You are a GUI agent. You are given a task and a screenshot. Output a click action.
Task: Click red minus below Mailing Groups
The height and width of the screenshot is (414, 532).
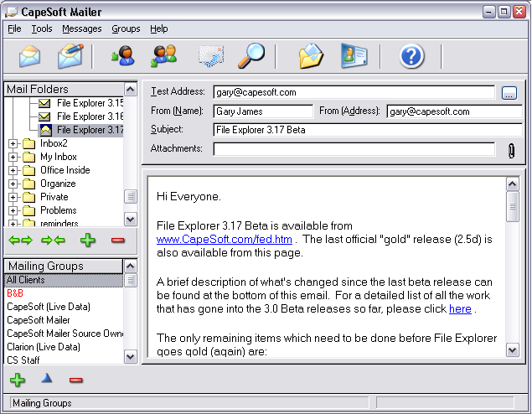(x=76, y=380)
